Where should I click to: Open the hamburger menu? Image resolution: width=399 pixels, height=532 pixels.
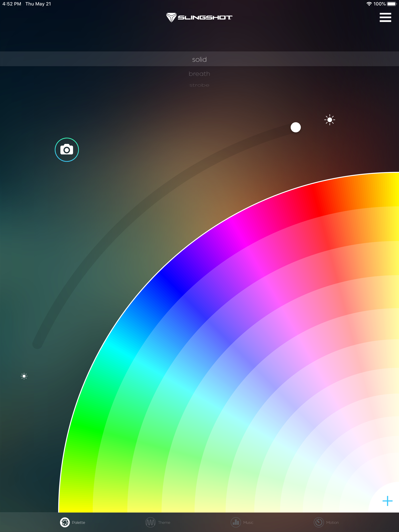click(x=385, y=18)
